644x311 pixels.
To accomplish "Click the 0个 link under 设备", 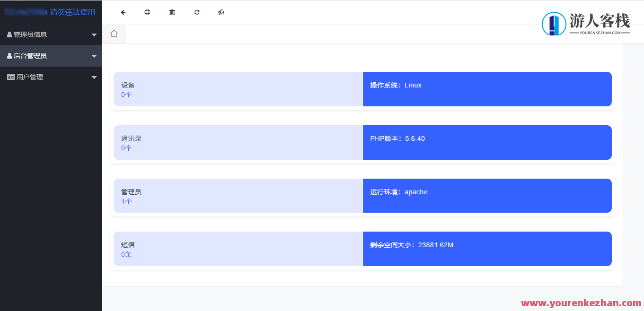I will pyautogui.click(x=125, y=95).
